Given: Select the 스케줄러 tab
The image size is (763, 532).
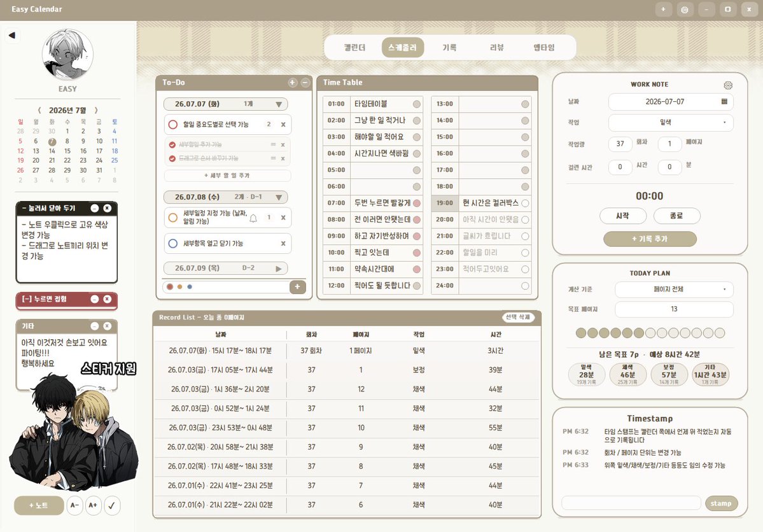Looking at the screenshot, I should pos(402,48).
